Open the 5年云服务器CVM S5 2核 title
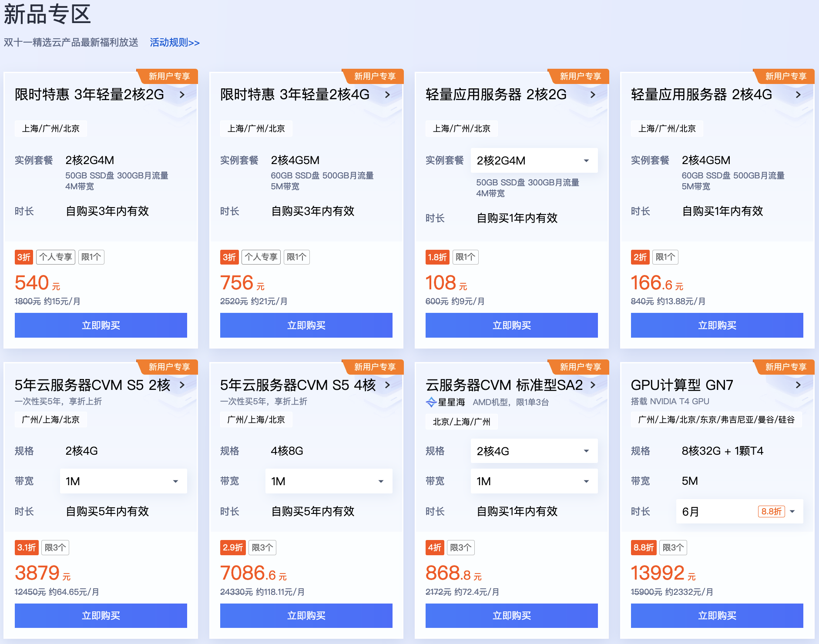819x644 pixels. coord(92,385)
